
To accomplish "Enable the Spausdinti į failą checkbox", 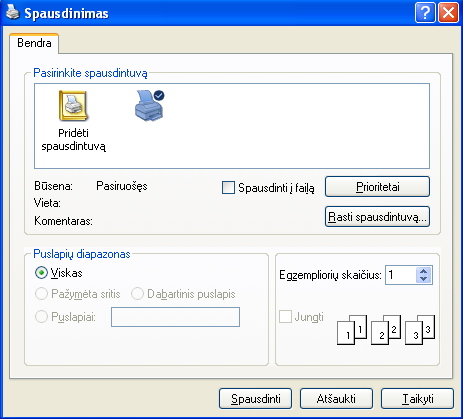I will (x=228, y=187).
